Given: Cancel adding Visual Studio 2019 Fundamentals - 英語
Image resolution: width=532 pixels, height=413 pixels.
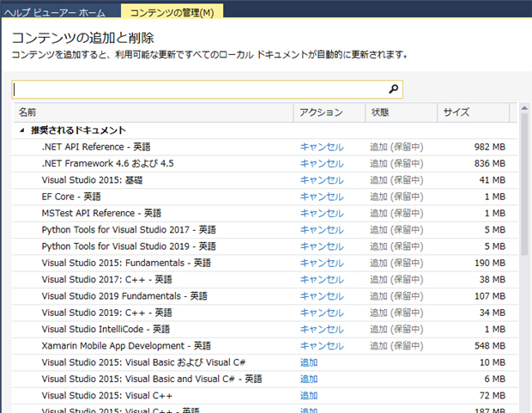Looking at the screenshot, I should point(322,296).
